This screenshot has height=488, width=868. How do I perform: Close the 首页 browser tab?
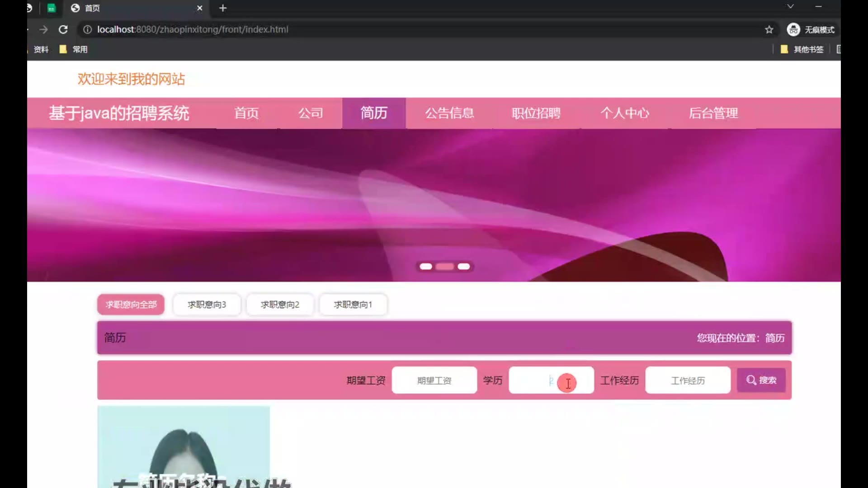tap(199, 8)
